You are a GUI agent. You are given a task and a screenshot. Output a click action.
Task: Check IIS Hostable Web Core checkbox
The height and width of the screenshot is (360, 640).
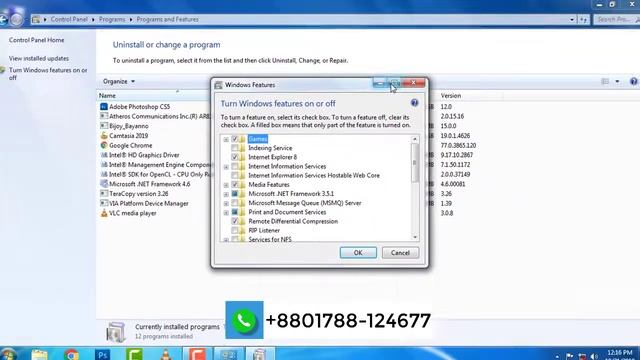(235, 176)
